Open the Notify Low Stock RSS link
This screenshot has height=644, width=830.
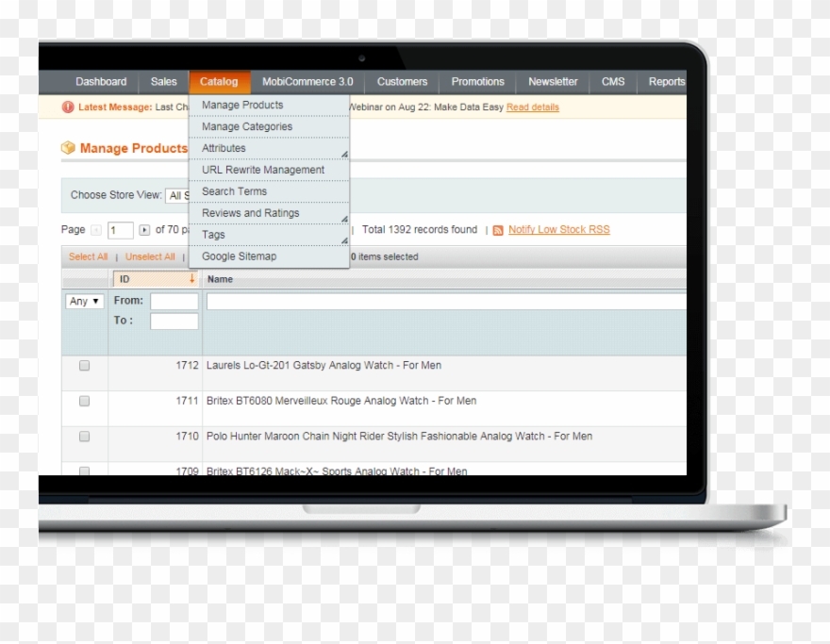click(558, 229)
